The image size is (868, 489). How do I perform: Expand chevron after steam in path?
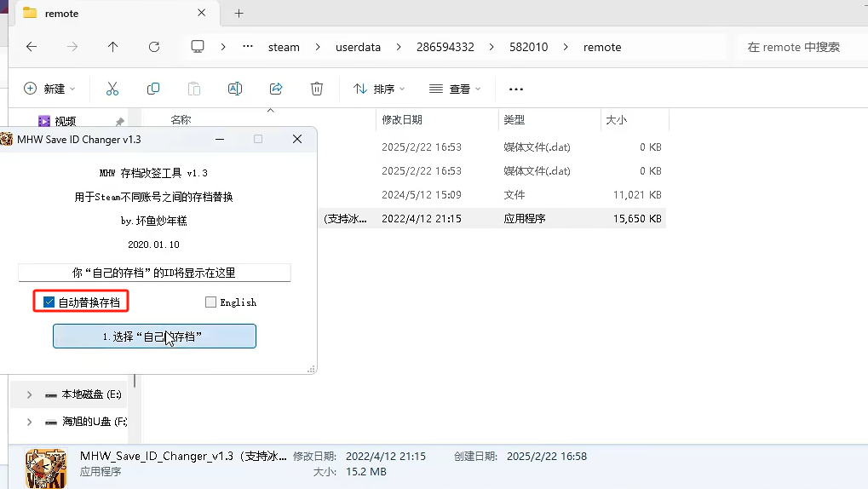click(x=318, y=47)
